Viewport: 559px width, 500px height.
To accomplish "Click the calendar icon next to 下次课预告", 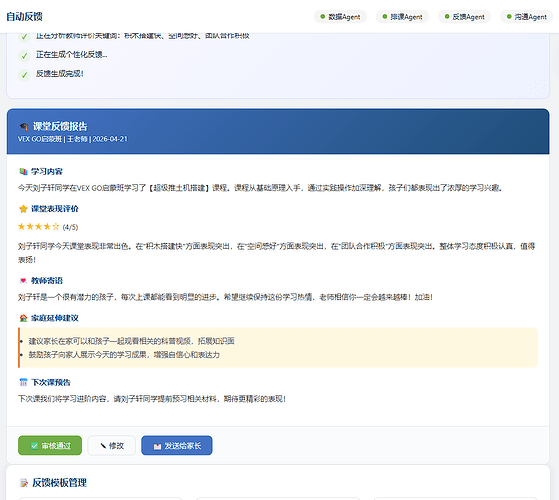I will click(x=23, y=382).
